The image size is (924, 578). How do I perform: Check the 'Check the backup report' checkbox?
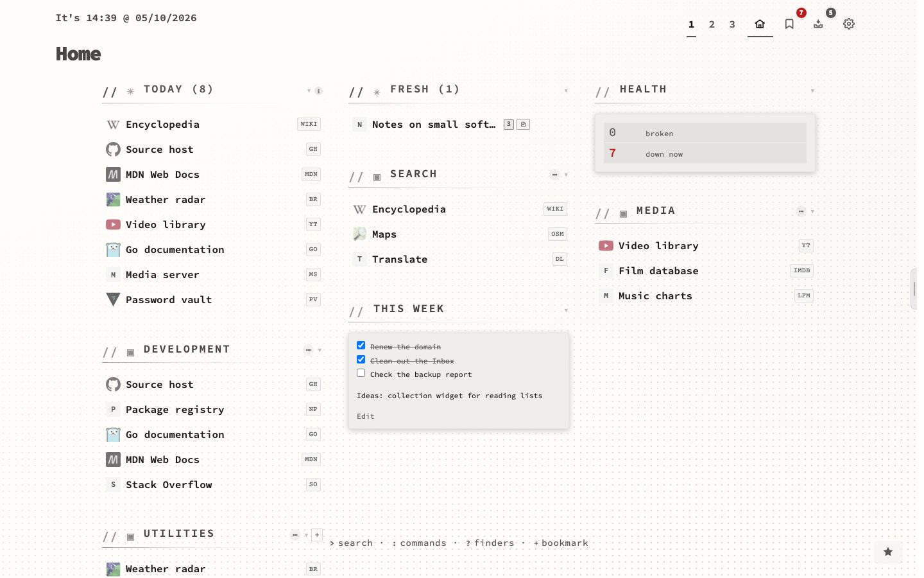point(361,373)
